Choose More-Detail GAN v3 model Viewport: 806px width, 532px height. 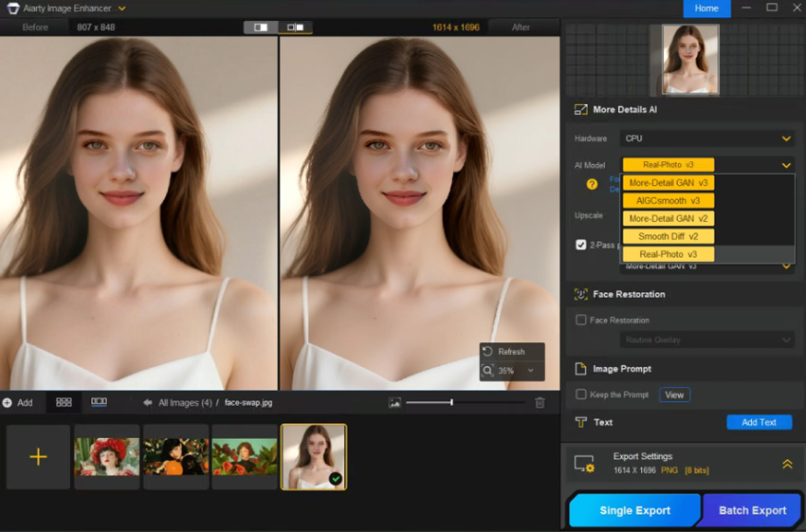click(x=669, y=182)
